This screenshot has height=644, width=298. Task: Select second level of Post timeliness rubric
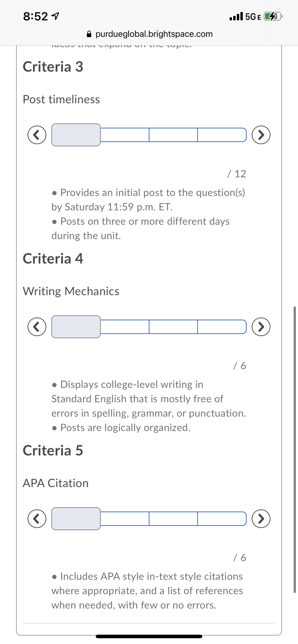[x=125, y=135]
